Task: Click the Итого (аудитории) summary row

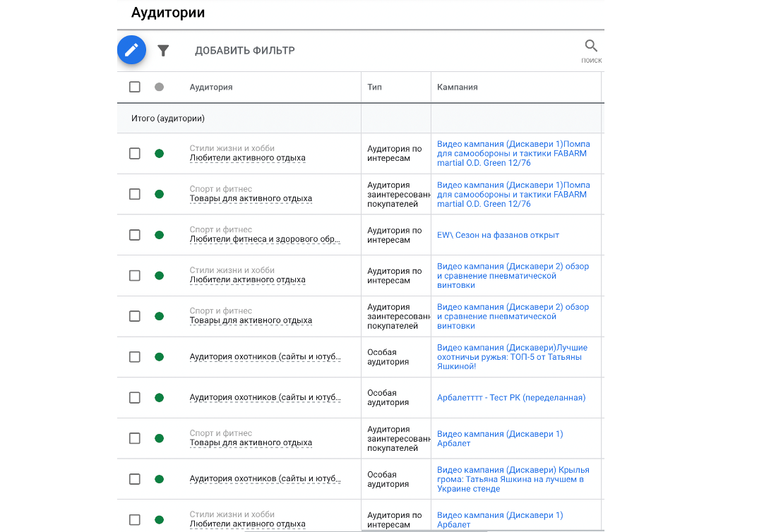Action: click(361, 119)
